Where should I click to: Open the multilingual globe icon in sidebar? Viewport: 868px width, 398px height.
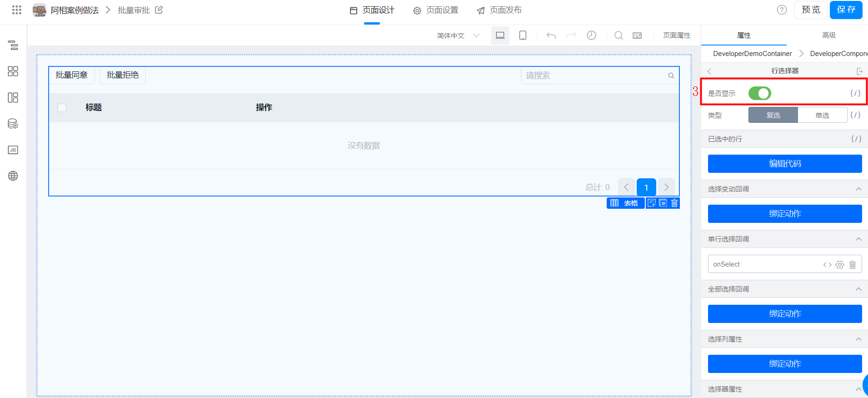13,176
